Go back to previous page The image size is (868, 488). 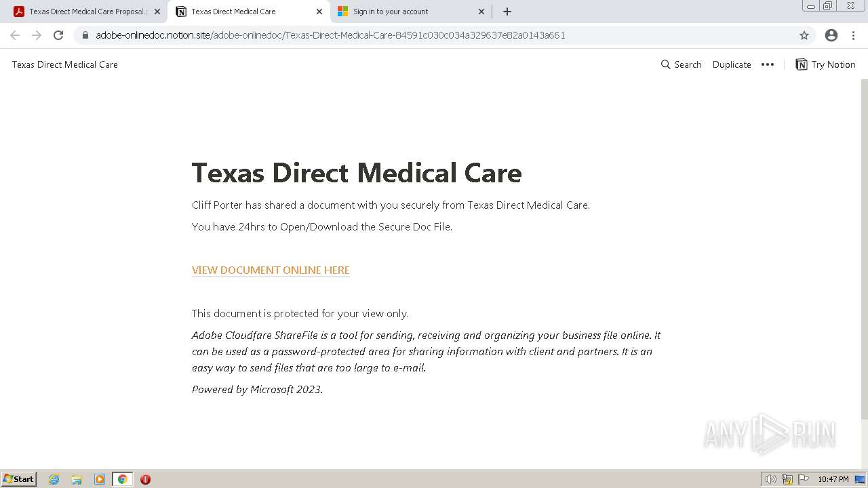pyautogui.click(x=15, y=35)
